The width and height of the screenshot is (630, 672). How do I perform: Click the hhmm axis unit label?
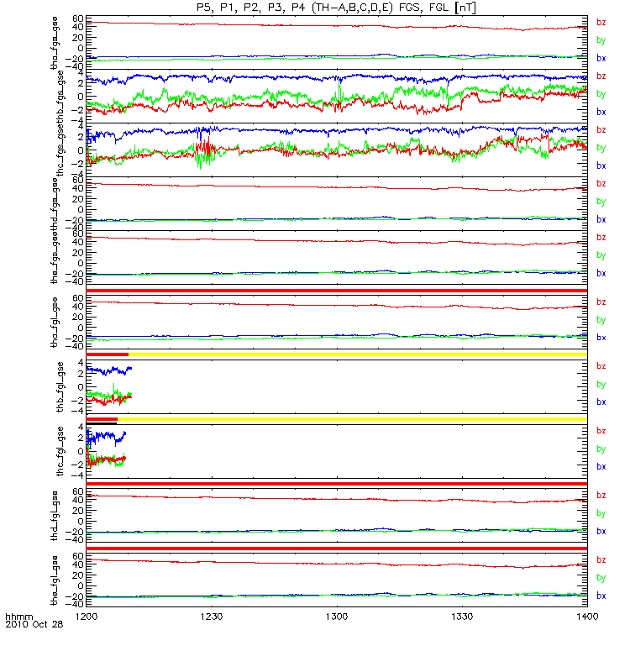point(18,617)
